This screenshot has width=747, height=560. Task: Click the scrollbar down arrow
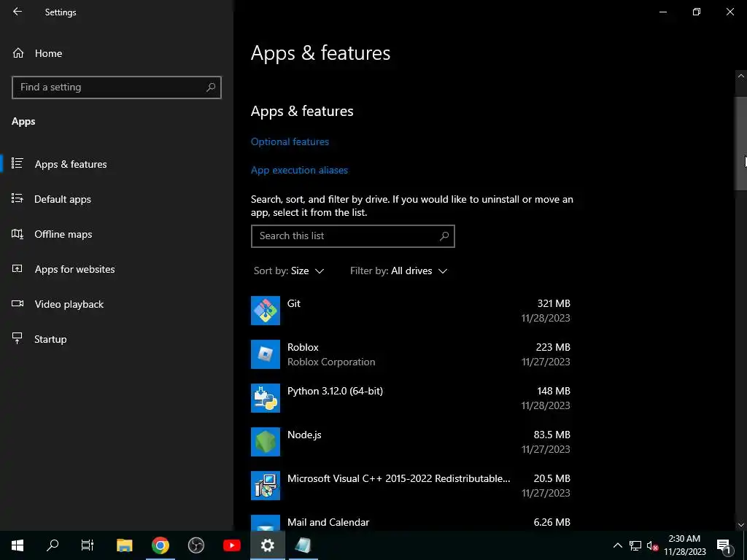pyautogui.click(x=741, y=525)
